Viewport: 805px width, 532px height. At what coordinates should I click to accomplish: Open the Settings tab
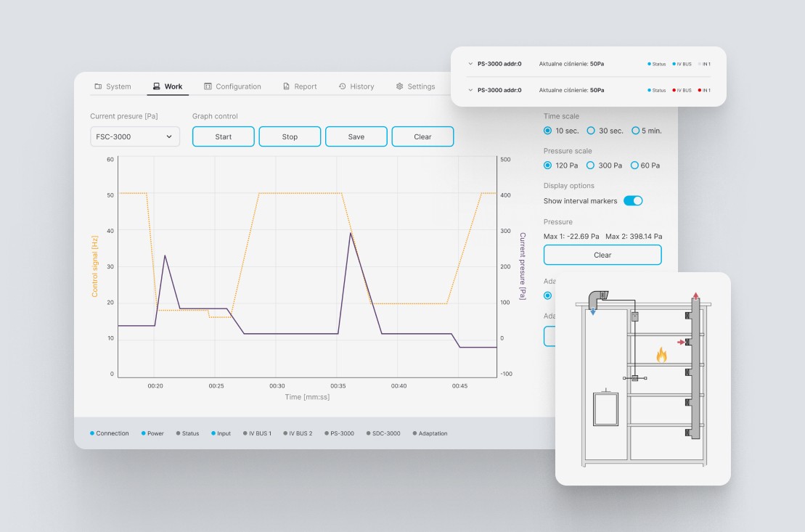tap(415, 86)
